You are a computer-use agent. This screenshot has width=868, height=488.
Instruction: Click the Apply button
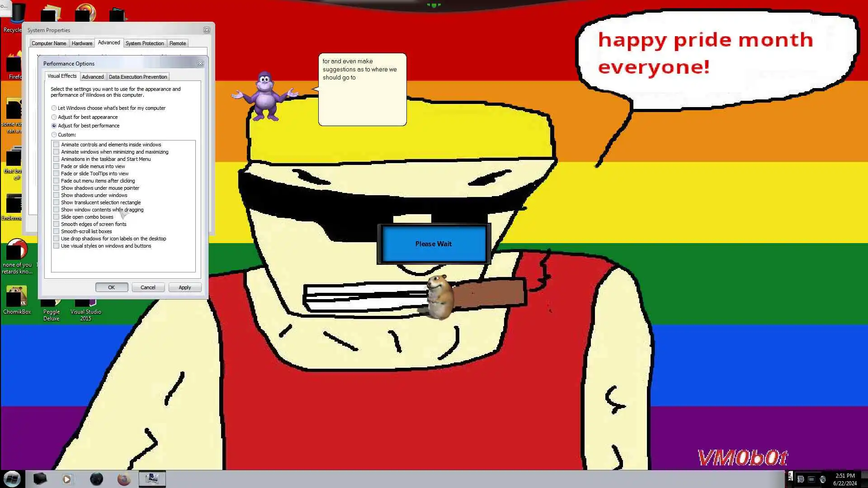coord(184,287)
